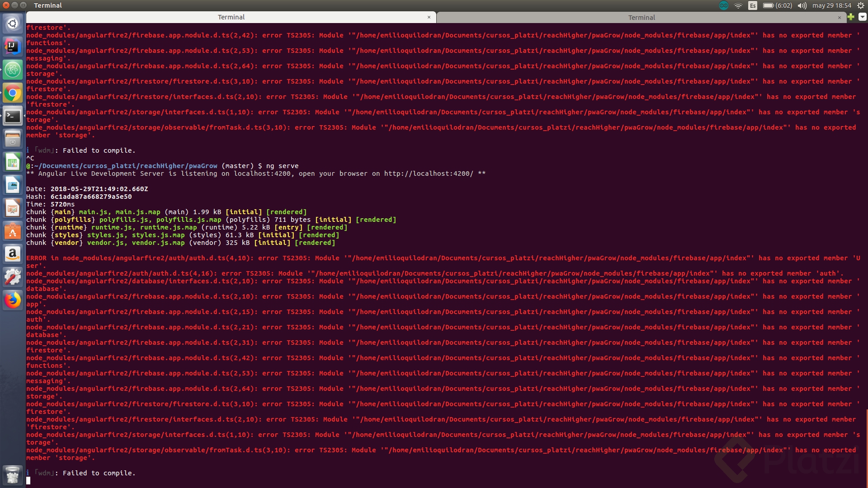Image resolution: width=868 pixels, height=488 pixels.
Task: Open the terminal tab list dropdown arrow
Action: tap(862, 17)
